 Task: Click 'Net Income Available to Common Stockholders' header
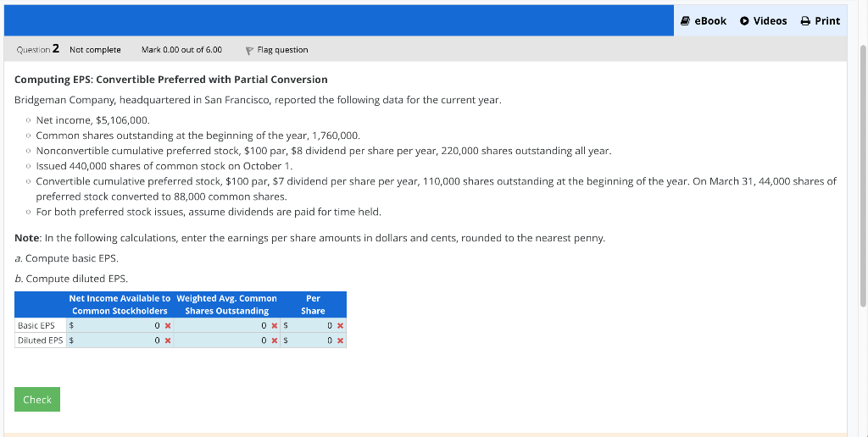tap(120, 305)
